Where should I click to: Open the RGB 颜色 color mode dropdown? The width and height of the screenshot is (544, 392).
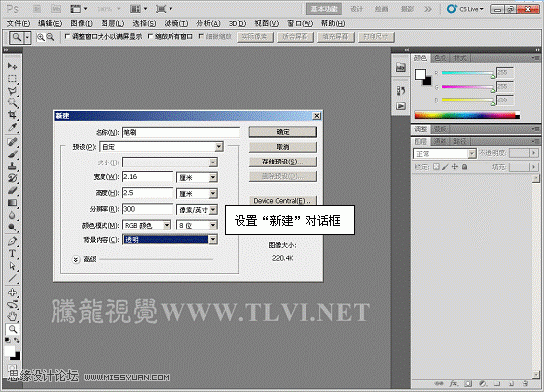(x=167, y=225)
